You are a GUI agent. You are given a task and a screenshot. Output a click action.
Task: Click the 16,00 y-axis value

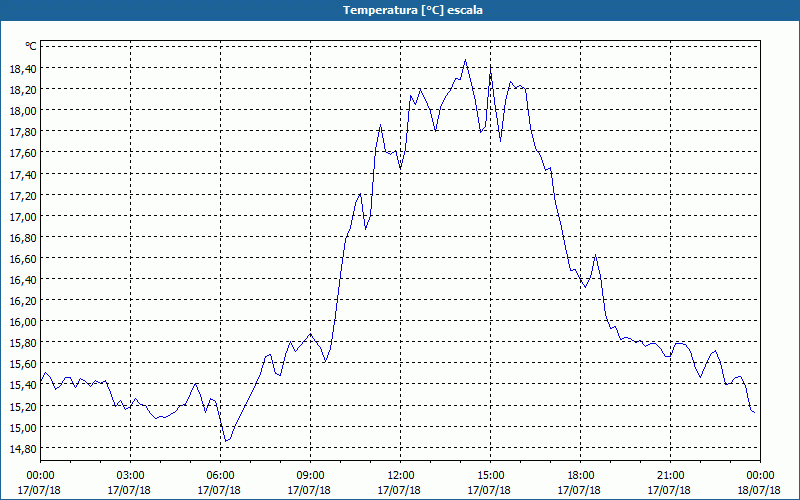[x=23, y=321]
